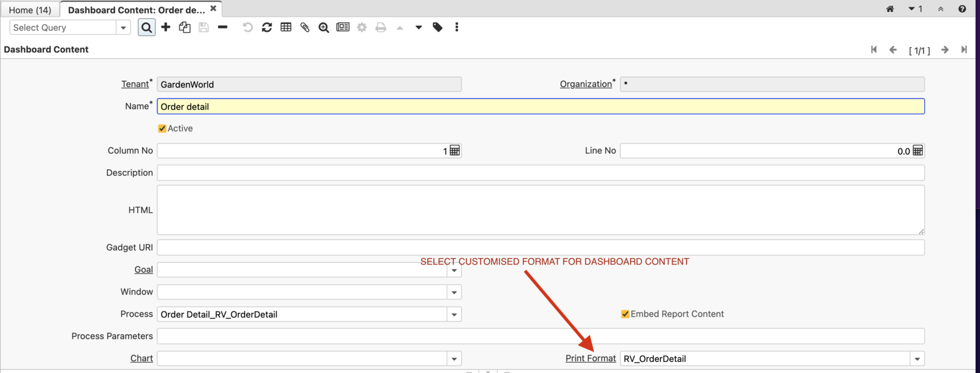
Task: Expand the Select Query dropdown
Action: pos(123,28)
